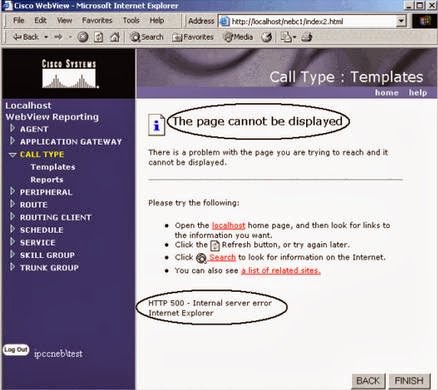Viewport: 438px width, 390px height.
Task: Select the CALL TYPE tree label
Action: click(x=42, y=154)
